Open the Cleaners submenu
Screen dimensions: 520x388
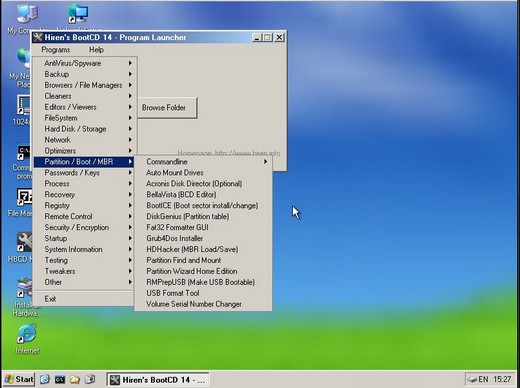click(x=84, y=96)
